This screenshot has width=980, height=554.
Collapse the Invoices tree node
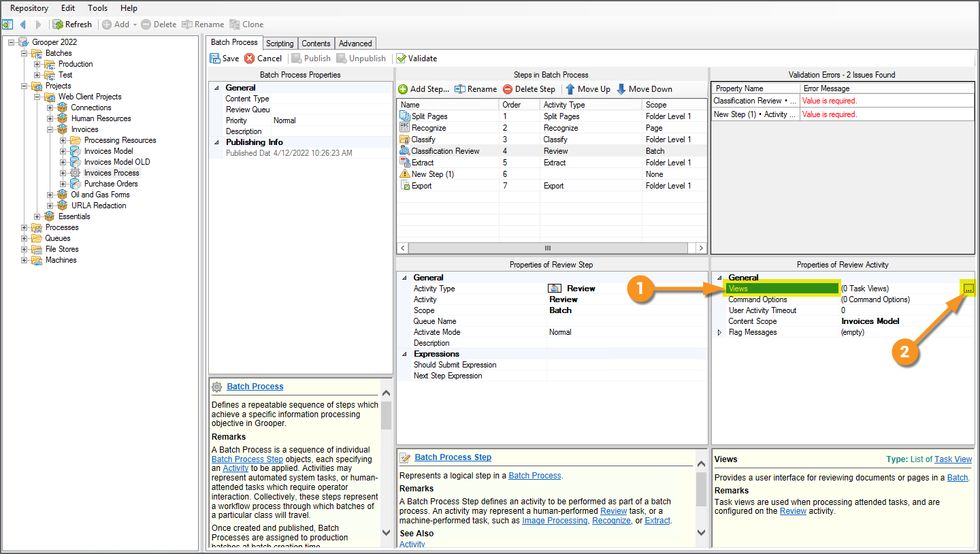(x=51, y=129)
